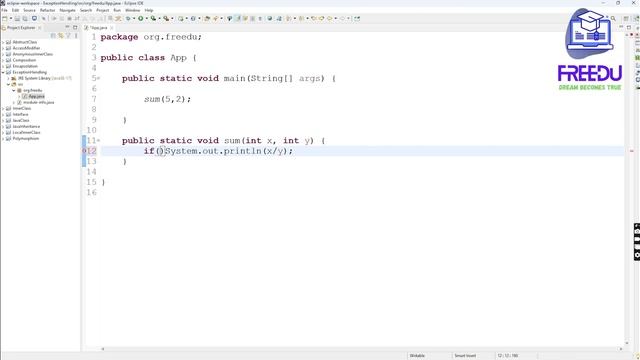640x360 pixels.
Task: Click Collapse All in Project Explorer
Action: (53, 36)
